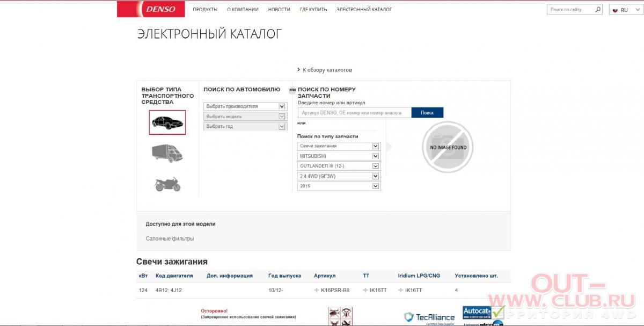Click the Осторожно! warning text
This screenshot has height=326, width=644.
214,310
